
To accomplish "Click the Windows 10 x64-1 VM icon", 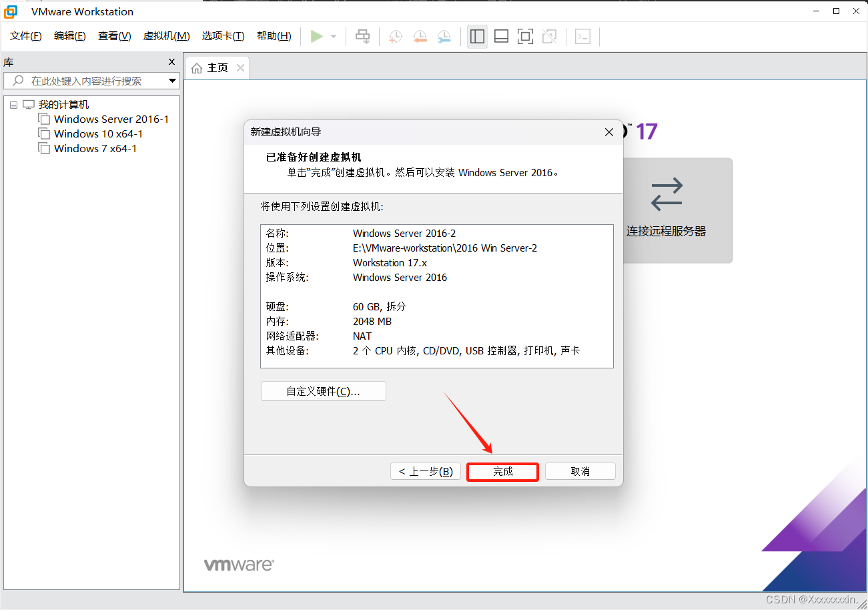I will [44, 133].
